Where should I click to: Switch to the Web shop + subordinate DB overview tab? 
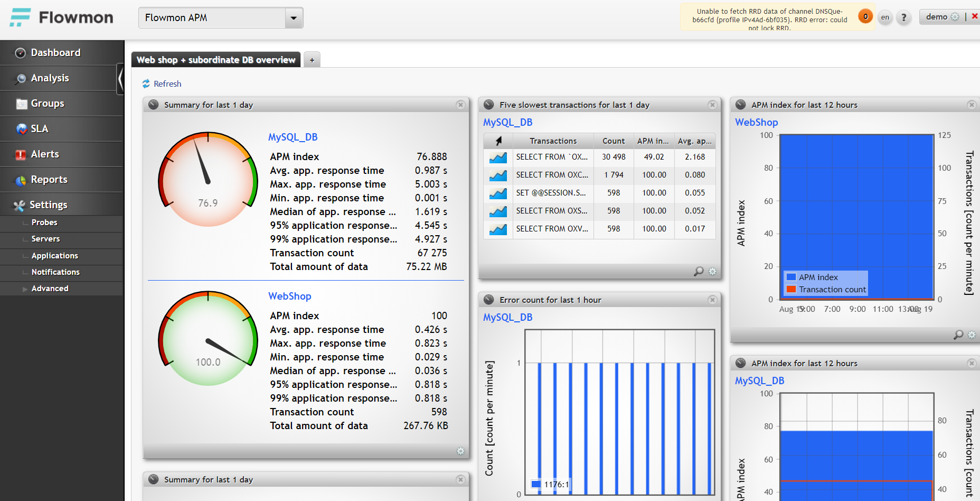click(215, 59)
